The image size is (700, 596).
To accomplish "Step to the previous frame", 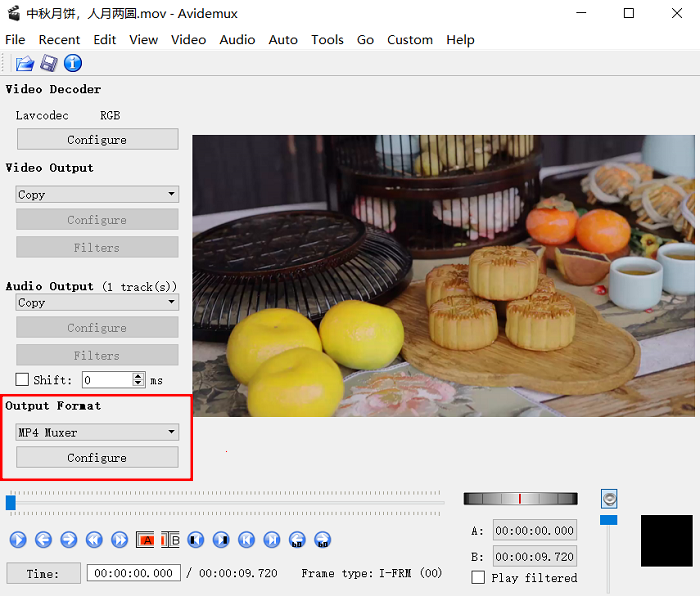I will click(43, 540).
